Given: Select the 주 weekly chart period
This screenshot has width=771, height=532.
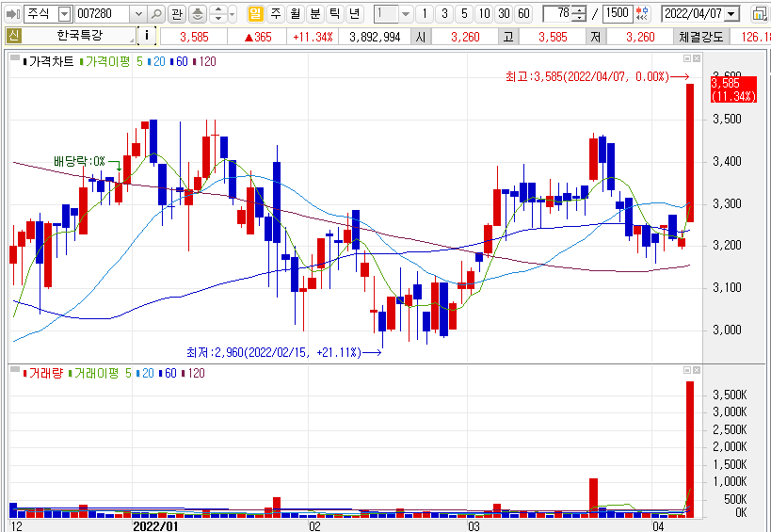Looking at the screenshot, I should (275, 14).
